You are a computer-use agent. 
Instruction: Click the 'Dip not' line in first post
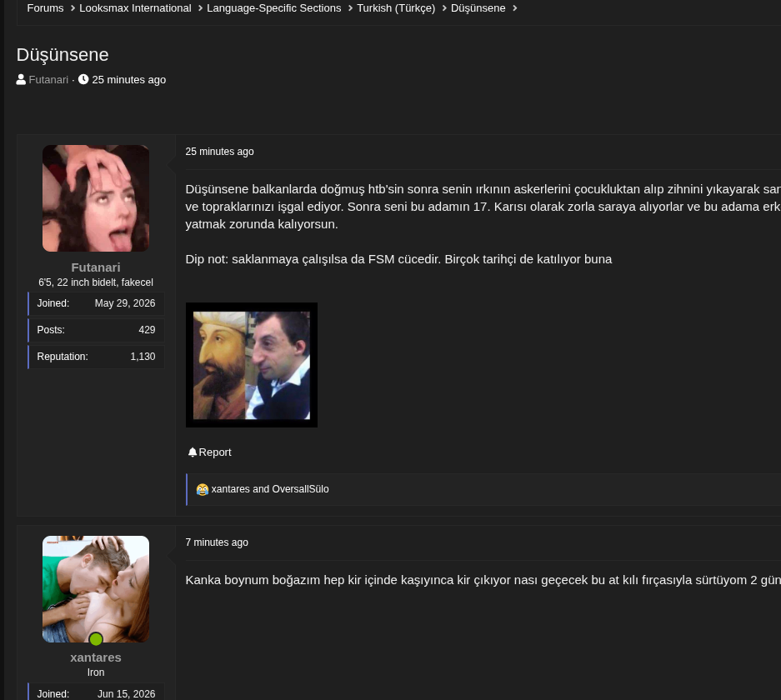[x=398, y=259]
